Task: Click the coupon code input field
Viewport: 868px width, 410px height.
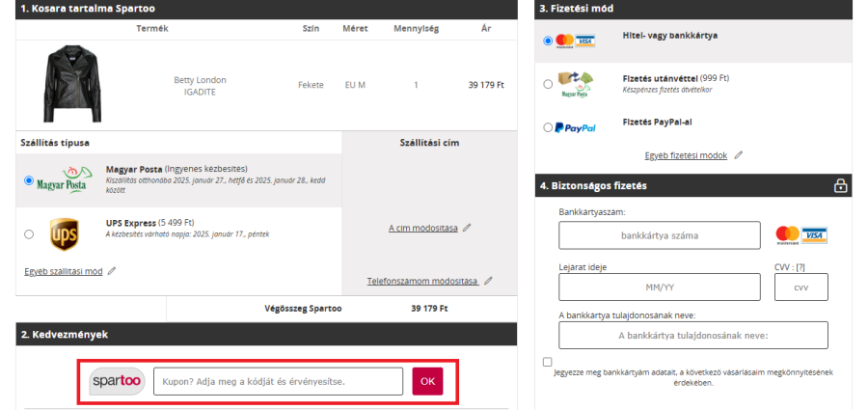Action: coord(278,381)
